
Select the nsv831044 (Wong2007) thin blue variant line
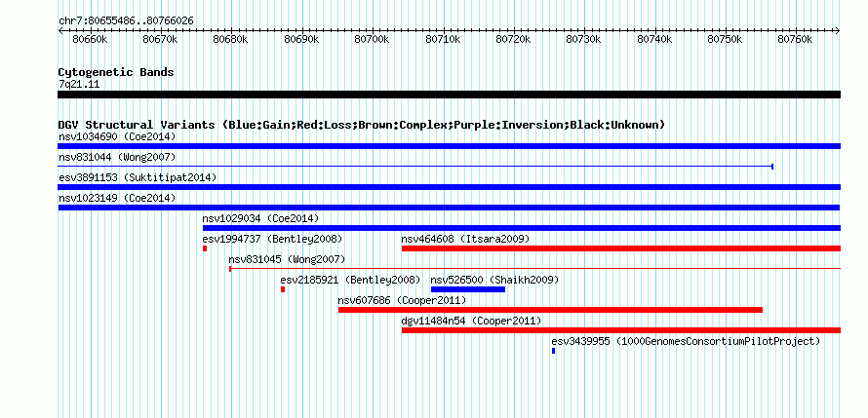pos(415,167)
